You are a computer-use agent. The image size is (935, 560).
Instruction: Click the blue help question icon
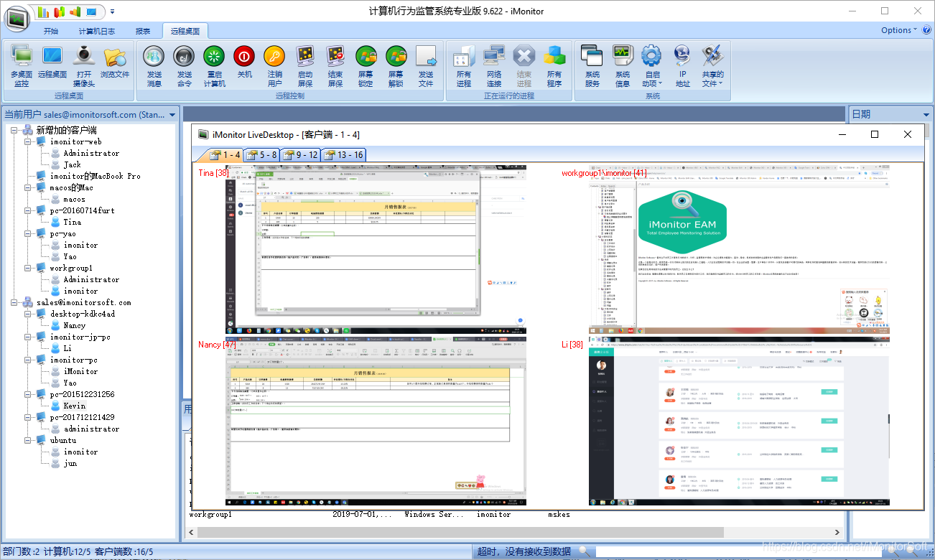[926, 30]
